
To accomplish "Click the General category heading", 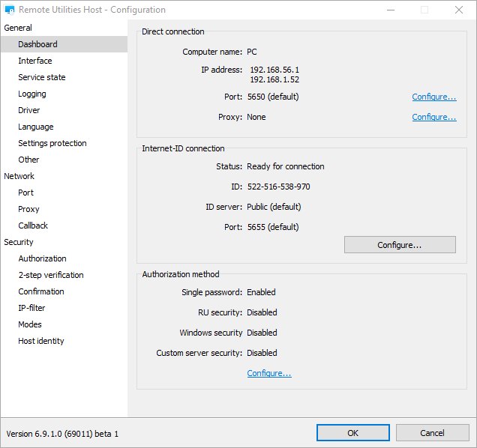I will pyautogui.click(x=18, y=28).
